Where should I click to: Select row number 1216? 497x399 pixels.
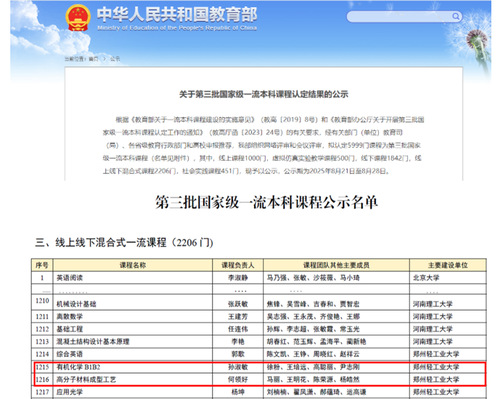point(42,379)
